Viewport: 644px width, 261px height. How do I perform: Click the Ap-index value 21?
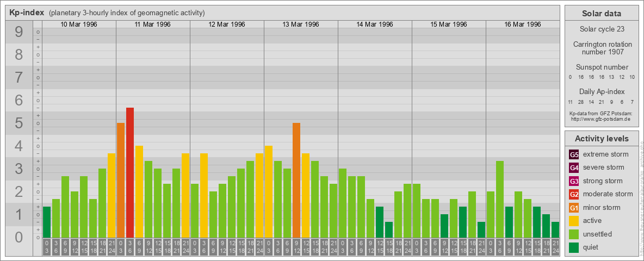point(601,102)
